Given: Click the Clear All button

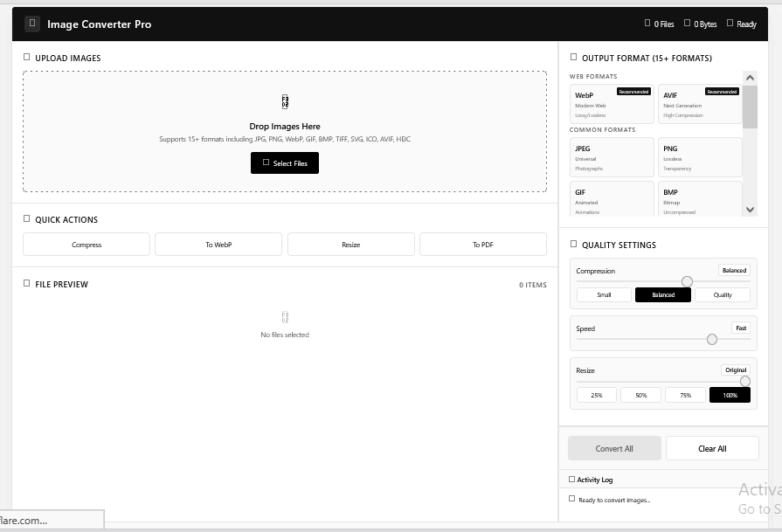Looking at the screenshot, I should click(712, 448).
